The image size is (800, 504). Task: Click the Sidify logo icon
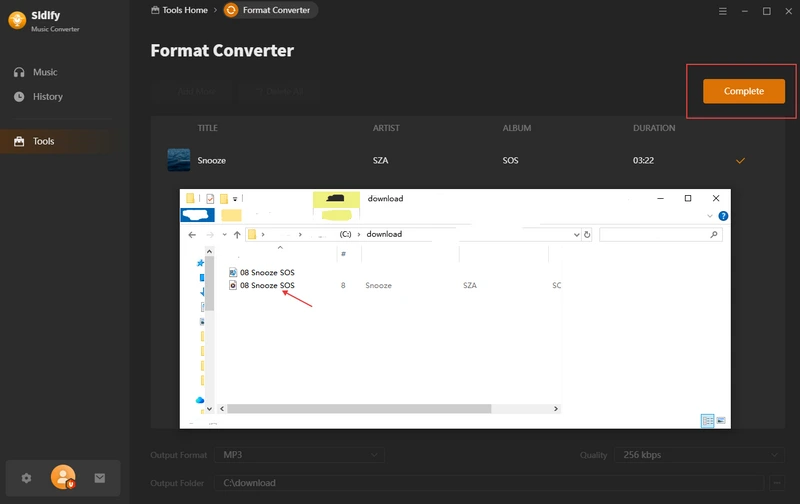tap(17, 20)
